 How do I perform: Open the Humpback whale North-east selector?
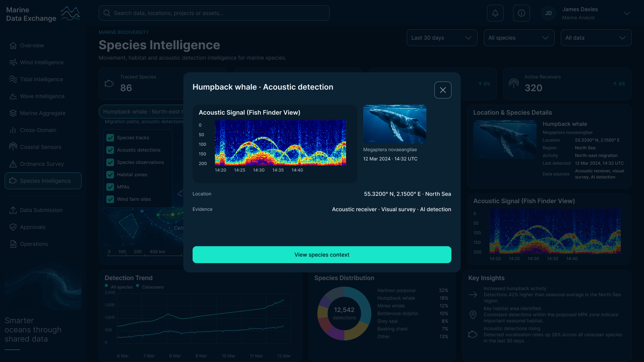(x=141, y=112)
